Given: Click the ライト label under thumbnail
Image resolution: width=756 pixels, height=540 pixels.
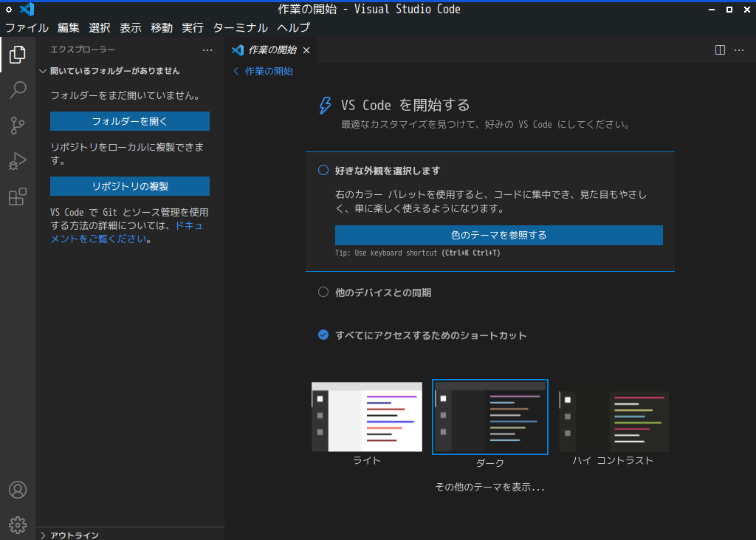Looking at the screenshot, I should click(x=367, y=461).
